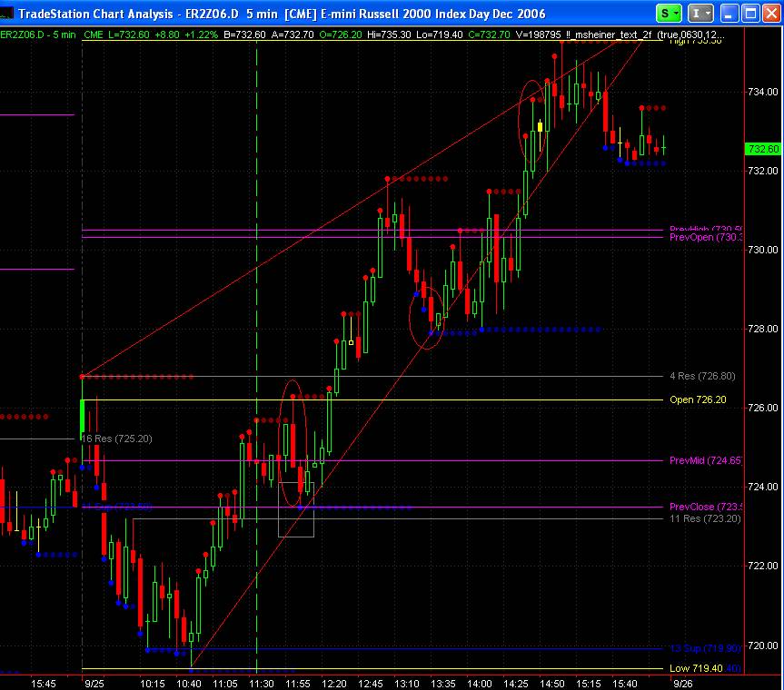Screen dimensions: 784x690
Task: Click the 730.00 price axis label
Action: (x=762, y=250)
